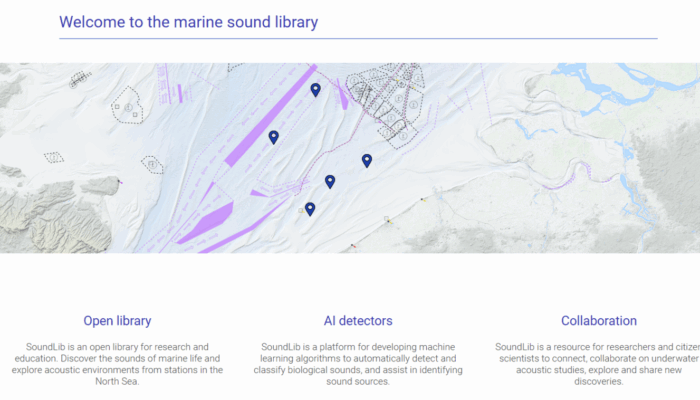The height and width of the screenshot is (400, 700).
Task: Click the 'Open library' heading
Action: point(117,321)
